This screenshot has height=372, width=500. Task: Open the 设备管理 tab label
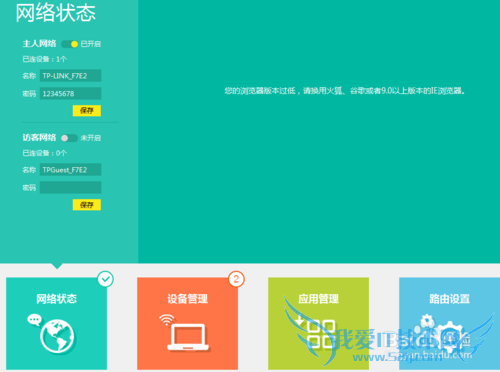(187, 299)
